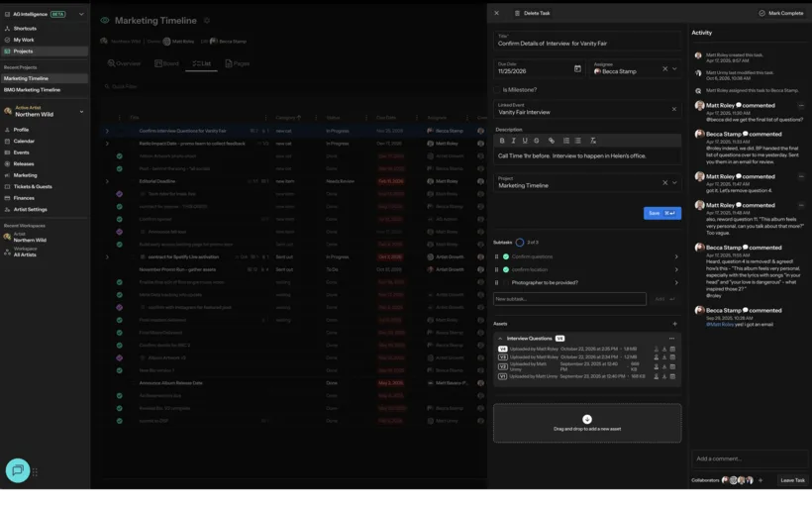Expand the Editorial Deadline row
The image size is (812, 508).
(107, 182)
